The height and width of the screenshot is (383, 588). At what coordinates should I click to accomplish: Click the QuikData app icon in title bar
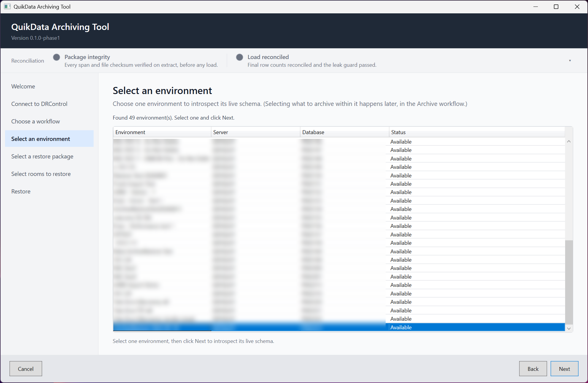coord(7,7)
